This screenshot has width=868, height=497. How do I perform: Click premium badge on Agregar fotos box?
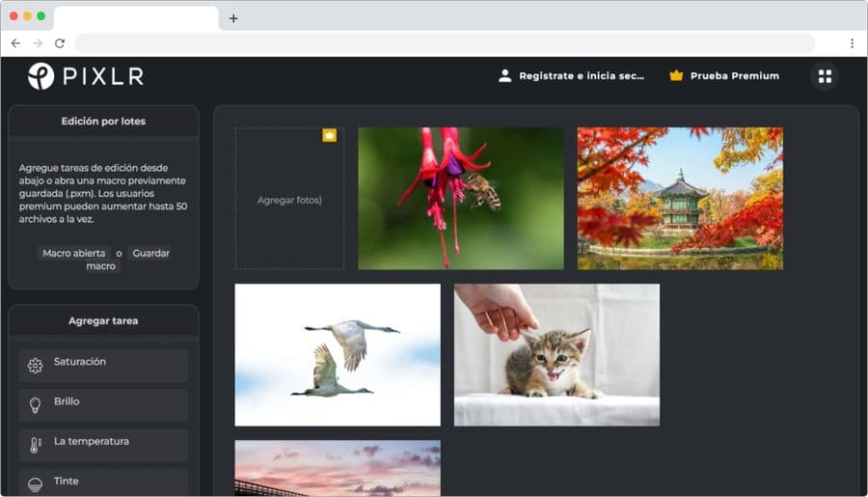click(330, 135)
